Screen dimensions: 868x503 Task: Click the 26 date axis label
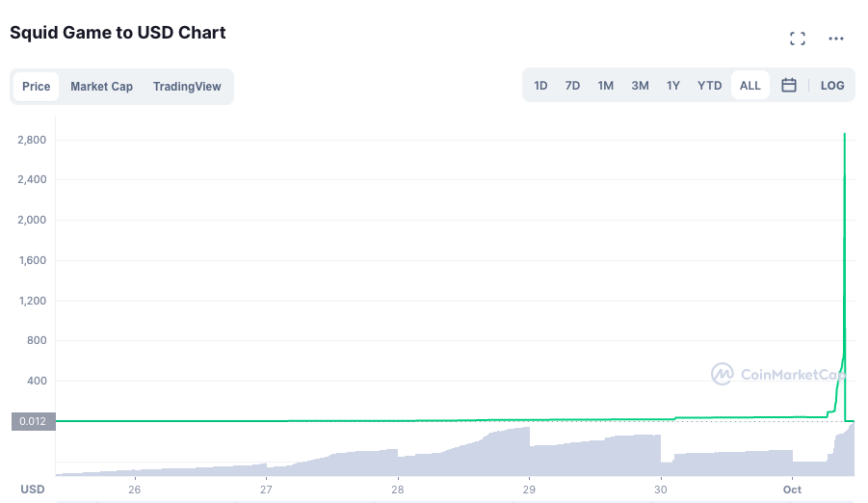135,490
